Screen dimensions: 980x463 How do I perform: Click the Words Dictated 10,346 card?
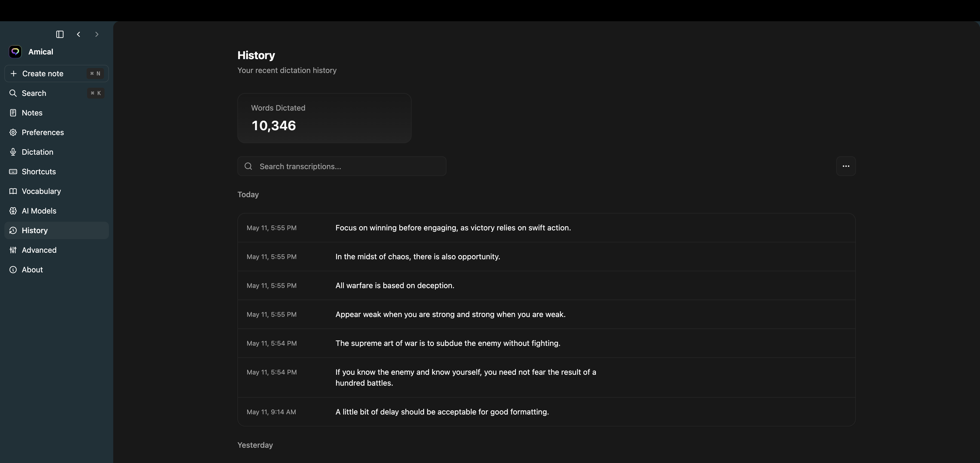pyautogui.click(x=324, y=118)
